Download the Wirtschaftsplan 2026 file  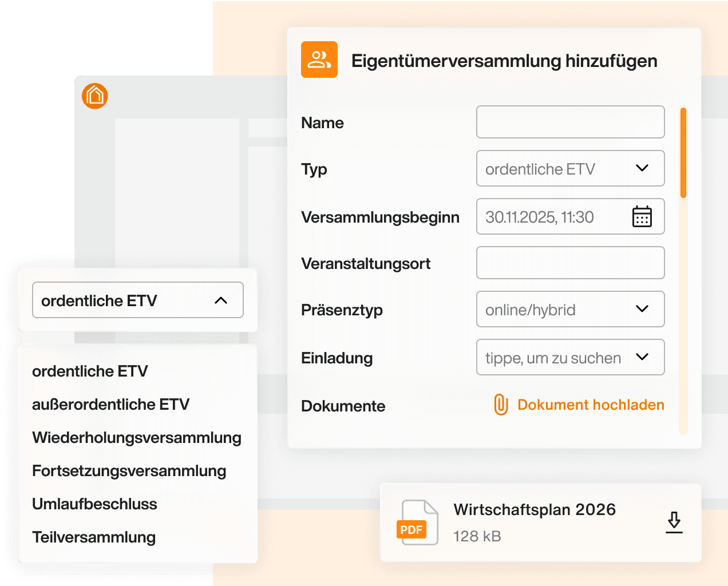coord(674,522)
